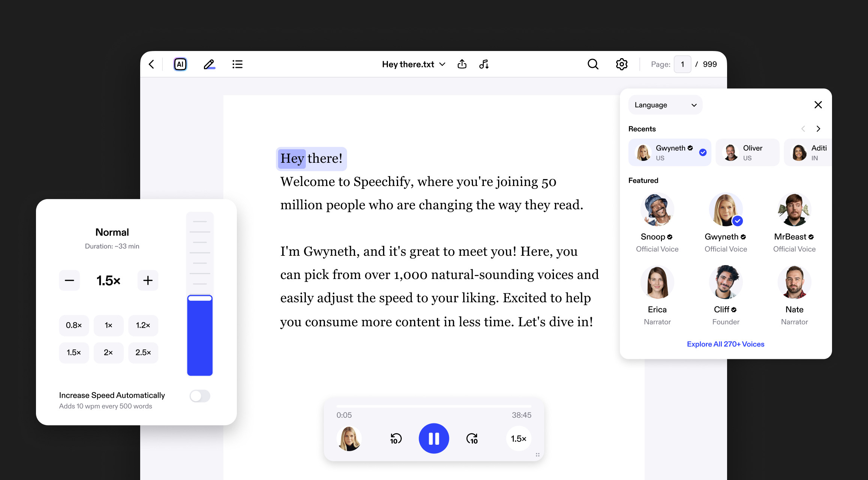Open the music note audio icon
The width and height of the screenshot is (868, 480).
tap(484, 64)
